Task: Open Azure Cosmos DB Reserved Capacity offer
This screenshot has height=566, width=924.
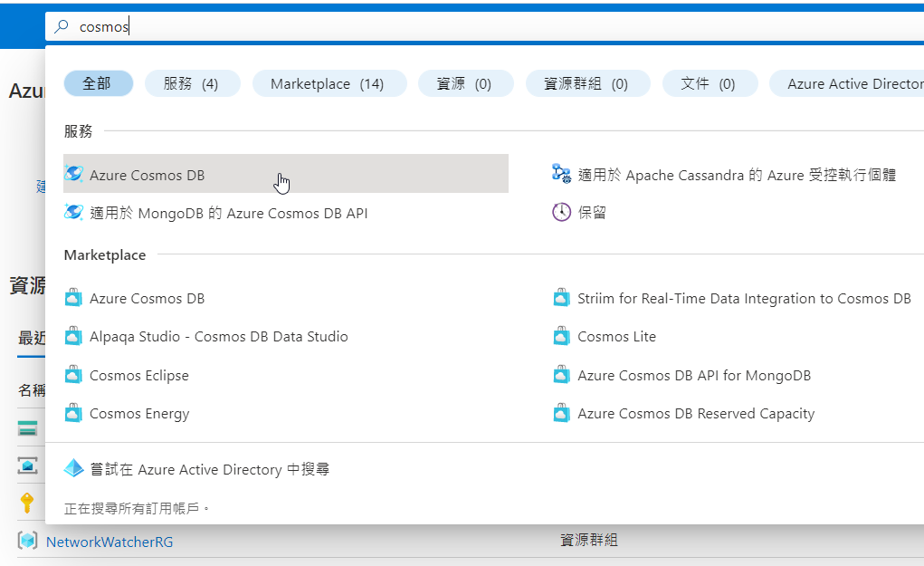Action: click(696, 414)
